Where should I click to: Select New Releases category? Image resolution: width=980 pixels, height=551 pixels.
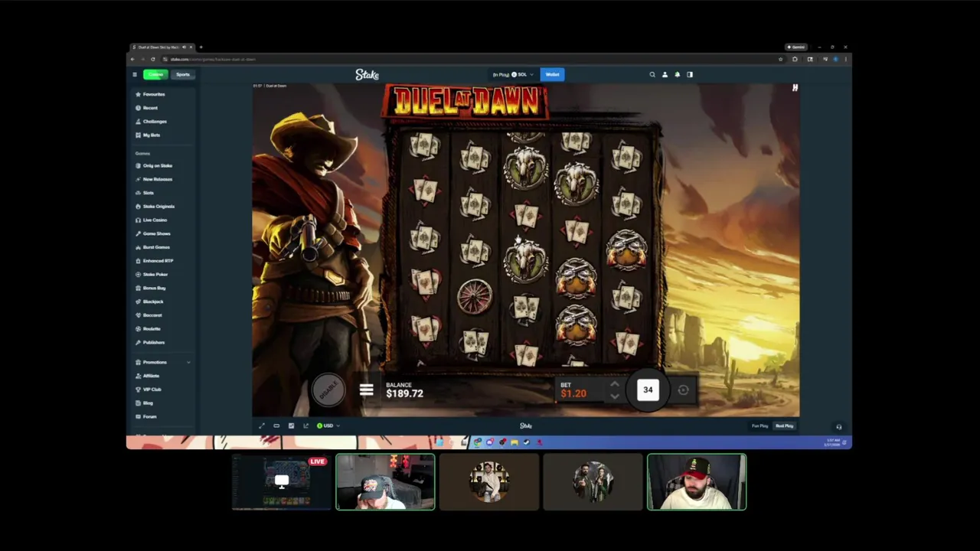coord(154,179)
